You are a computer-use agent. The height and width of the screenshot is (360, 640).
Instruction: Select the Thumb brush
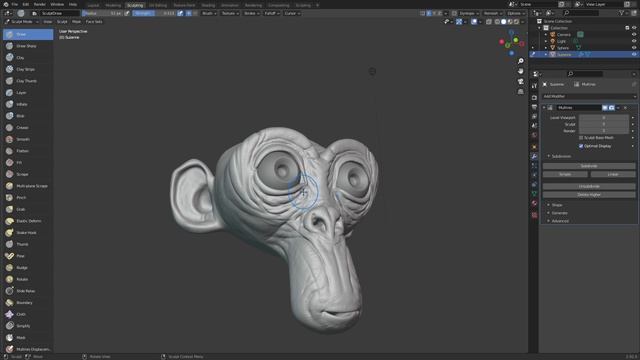tap(28, 244)
